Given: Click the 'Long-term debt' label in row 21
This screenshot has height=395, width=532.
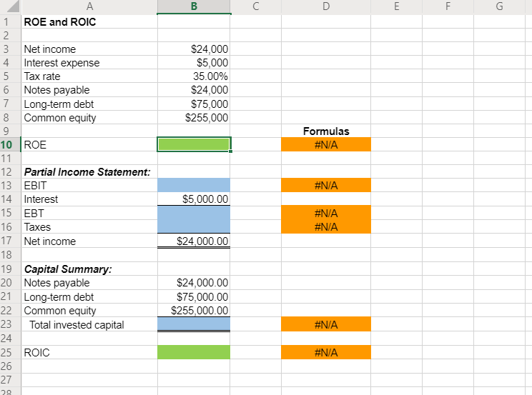Looking at the screenshot, I should [x=59, y=297].
